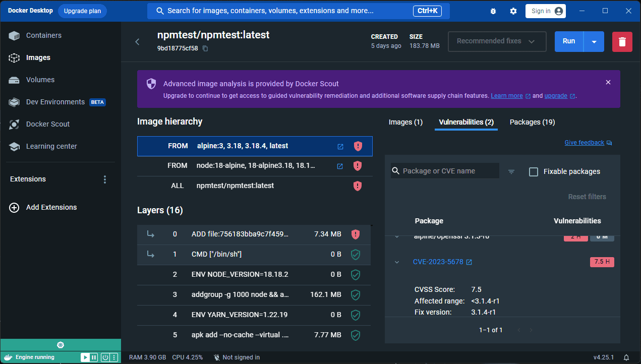Open the troubleshoot bug icon
641x364 pixels.
(493, 11)
